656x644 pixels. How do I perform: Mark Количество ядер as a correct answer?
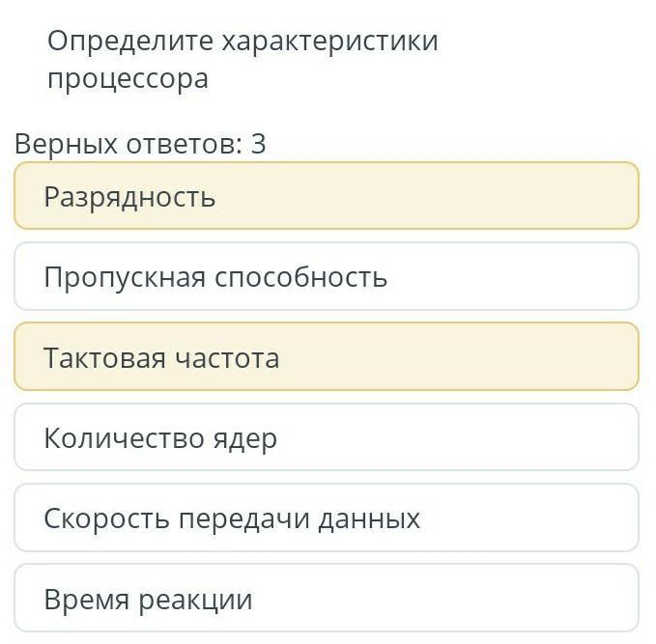pos(327,437)
